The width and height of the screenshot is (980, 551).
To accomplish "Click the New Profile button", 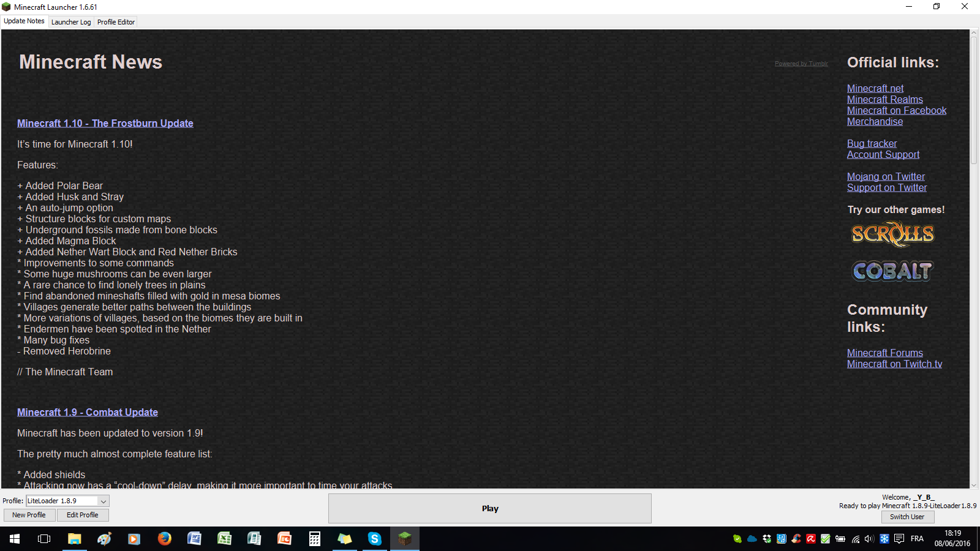I will (x=29, y=515).
